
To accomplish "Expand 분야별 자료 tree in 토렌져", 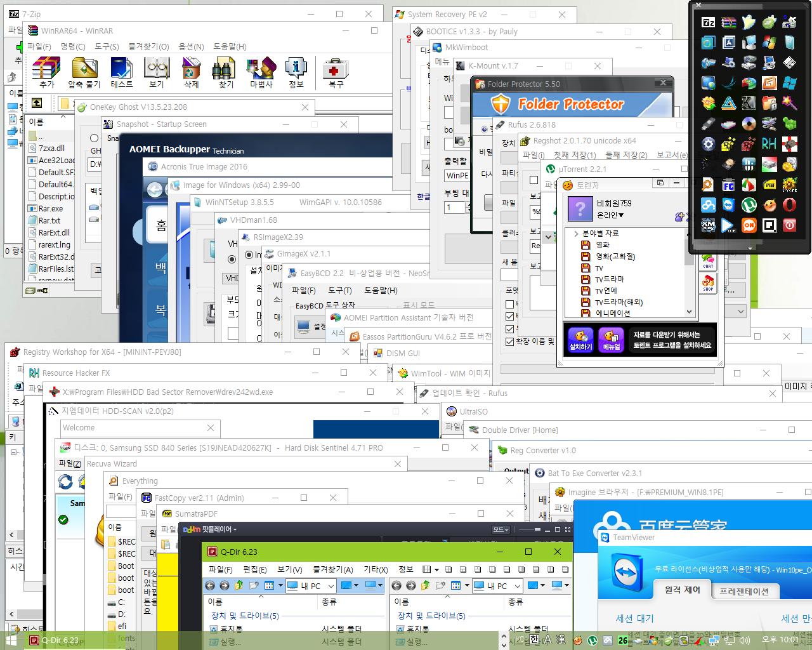I will click(576, 234).
